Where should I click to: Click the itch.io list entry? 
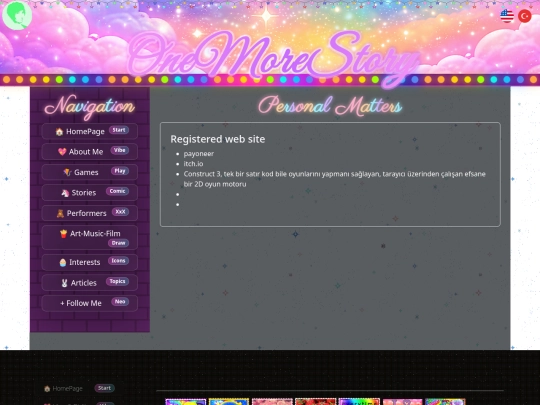click(193, 164)
